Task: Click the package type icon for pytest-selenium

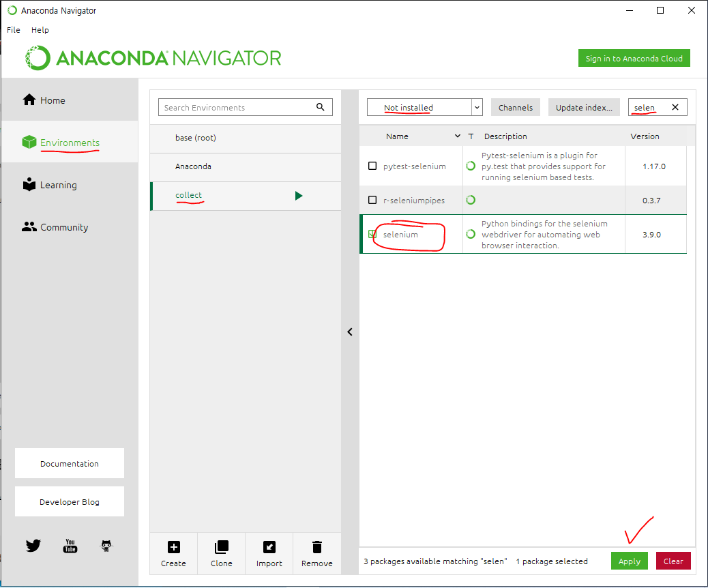Action: click(471, 166)
